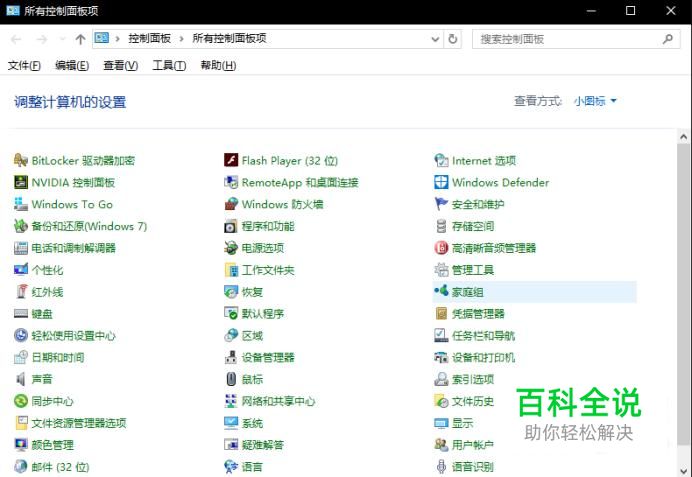Click the forward navigation arrow
692x477 pixels.
click(x=41, y=39)
